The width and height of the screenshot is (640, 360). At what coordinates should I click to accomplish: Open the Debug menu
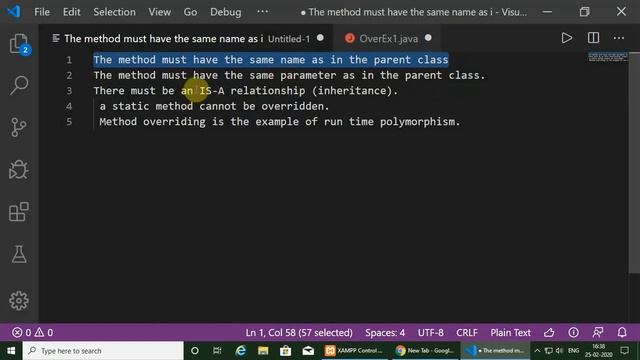[x=225, y=12]
